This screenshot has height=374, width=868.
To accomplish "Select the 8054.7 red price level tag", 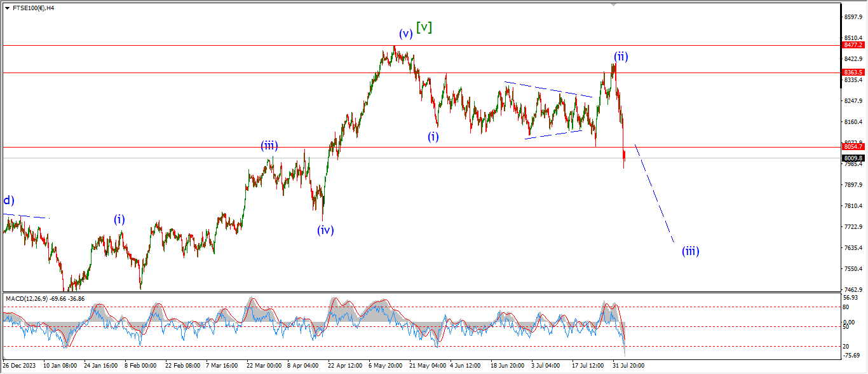I will tap(853, 147).
